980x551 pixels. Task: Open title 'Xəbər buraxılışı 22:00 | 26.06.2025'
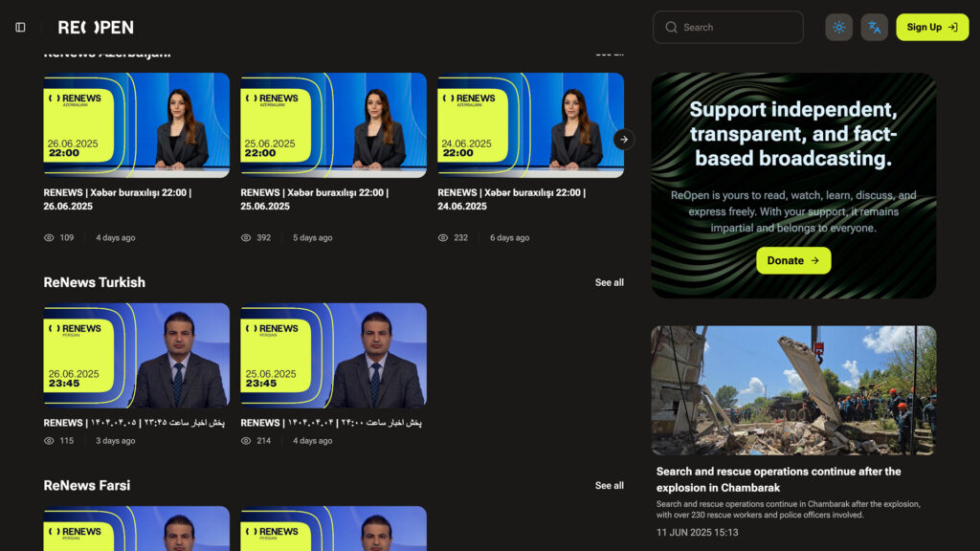[x=118, y=199]
